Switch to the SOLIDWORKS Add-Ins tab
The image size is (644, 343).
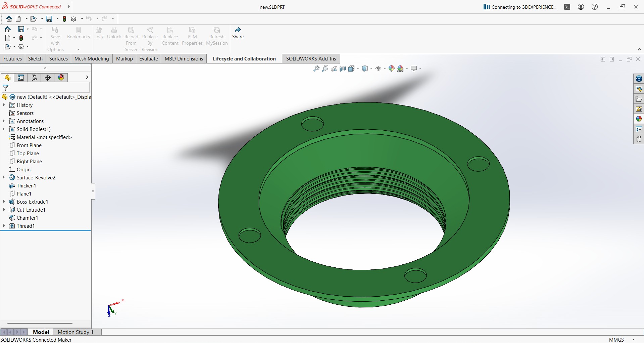point(311,59)
